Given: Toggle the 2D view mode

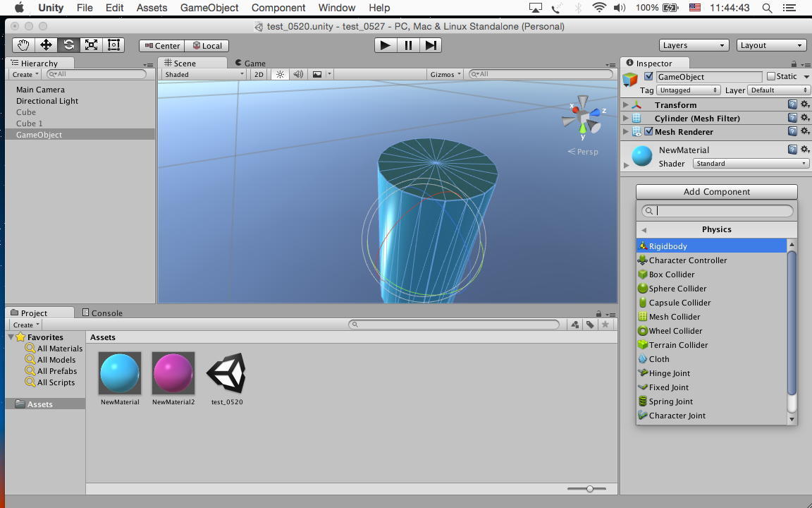Looking at the screenshot, I should click(259, 74).
